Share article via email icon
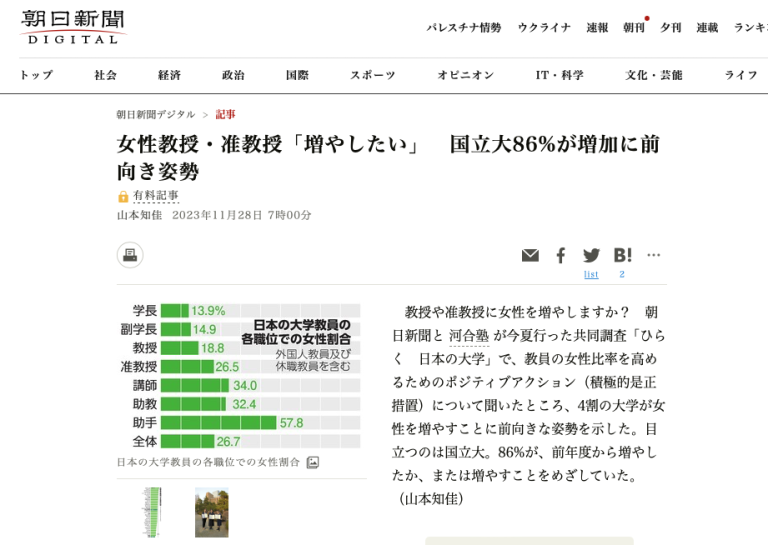This screenshot has height=545, width=768. tap(530, 255)
